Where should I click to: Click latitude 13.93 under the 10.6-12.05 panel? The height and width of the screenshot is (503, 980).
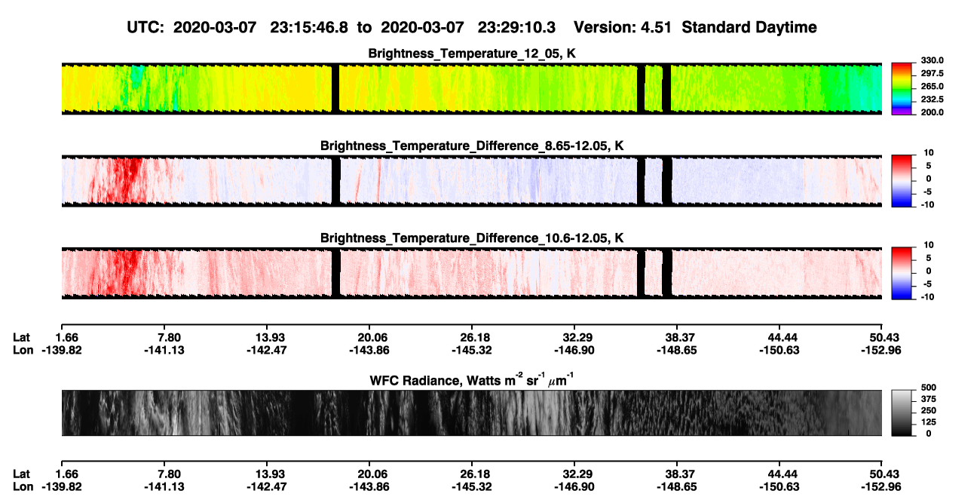tap(266, 337)
